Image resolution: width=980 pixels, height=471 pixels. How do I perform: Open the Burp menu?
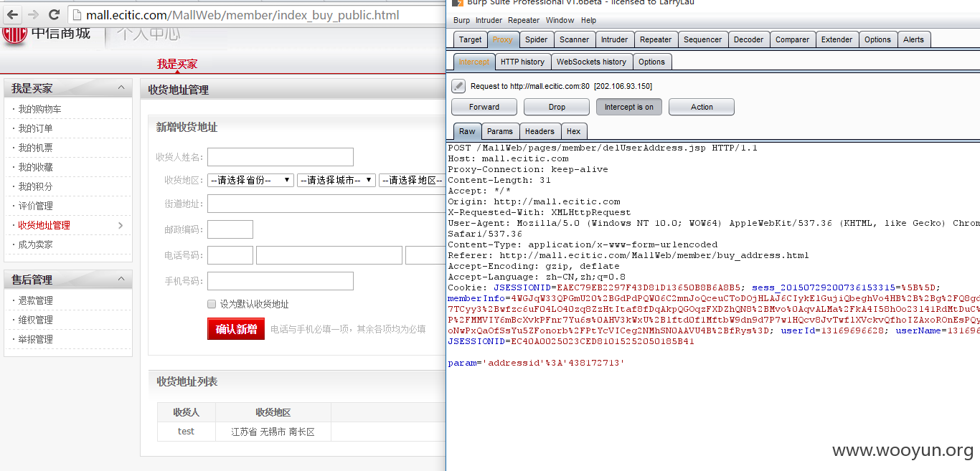pyautogui.click(x=461, y=20)
